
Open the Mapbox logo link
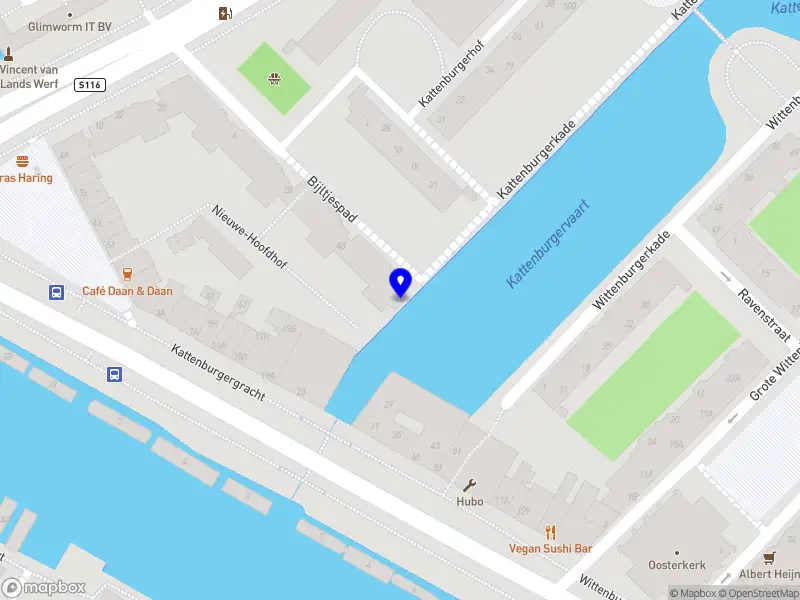(x=43, y=588)
